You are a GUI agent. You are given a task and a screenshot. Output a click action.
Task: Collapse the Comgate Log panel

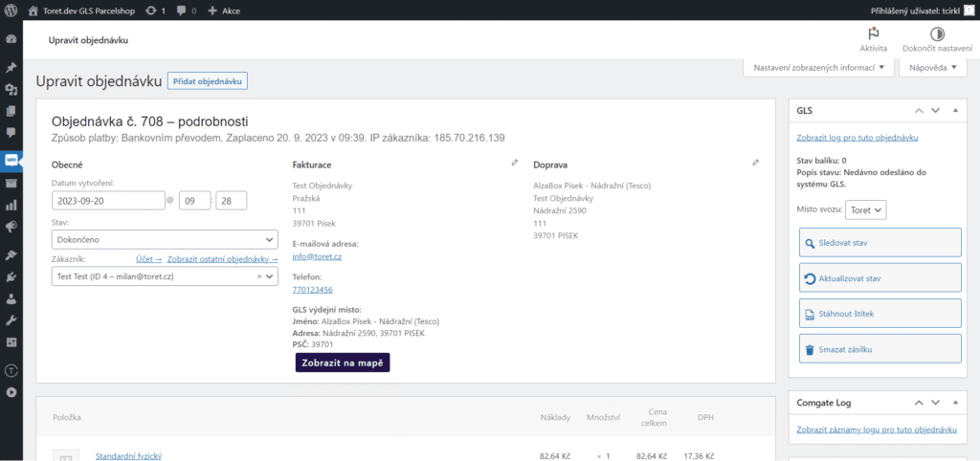coord(955,403)
